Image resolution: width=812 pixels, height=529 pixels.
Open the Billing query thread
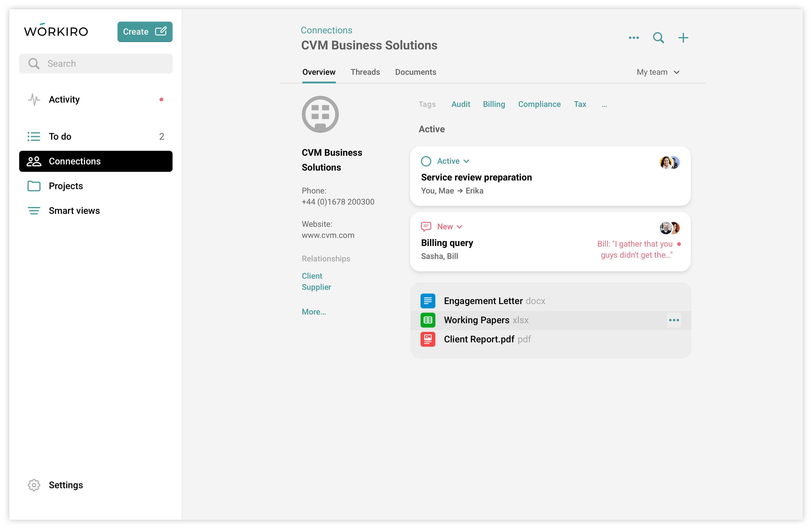[x=550, y=241]
